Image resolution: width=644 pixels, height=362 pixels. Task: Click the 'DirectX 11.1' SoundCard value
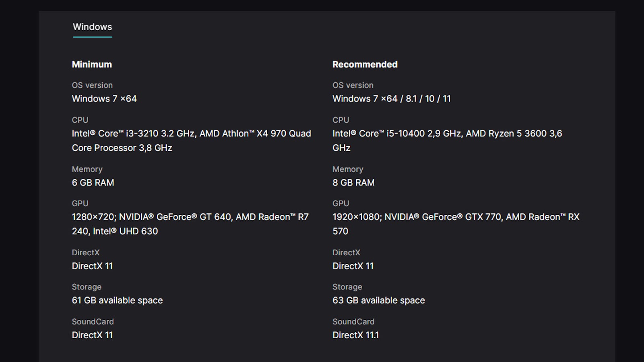point(356,335)
